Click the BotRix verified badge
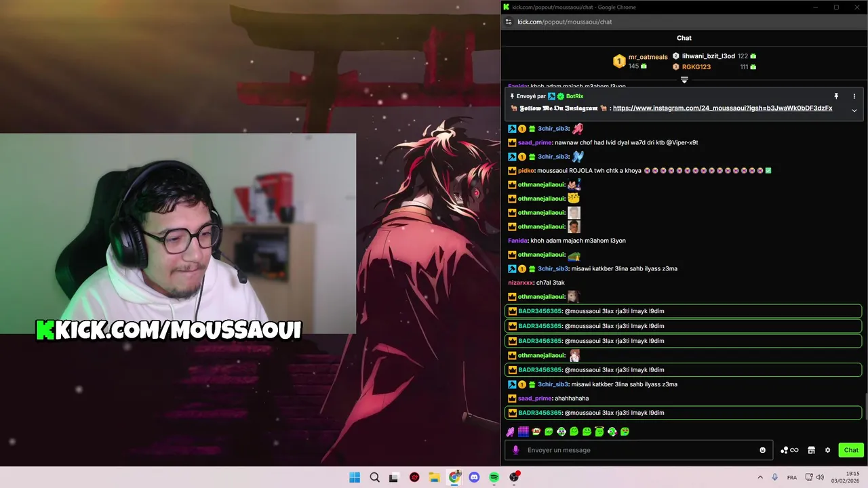Image resolution: width=868 pixels, height=488 pixels. click(561, 96)
